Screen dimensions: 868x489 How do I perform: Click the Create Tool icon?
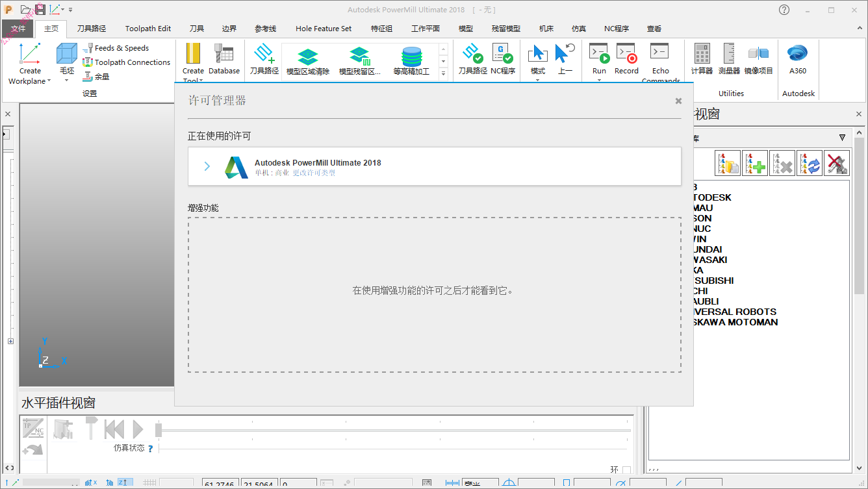(193, 55)
